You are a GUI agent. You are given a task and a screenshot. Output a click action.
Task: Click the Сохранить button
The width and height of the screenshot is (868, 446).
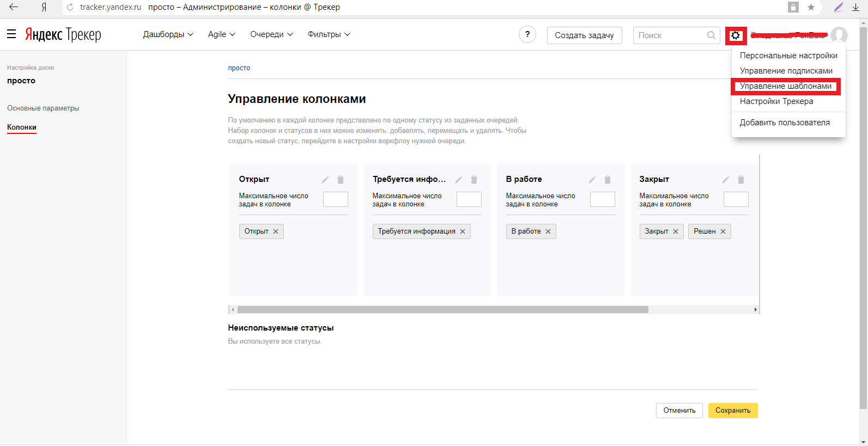point(733,411)
